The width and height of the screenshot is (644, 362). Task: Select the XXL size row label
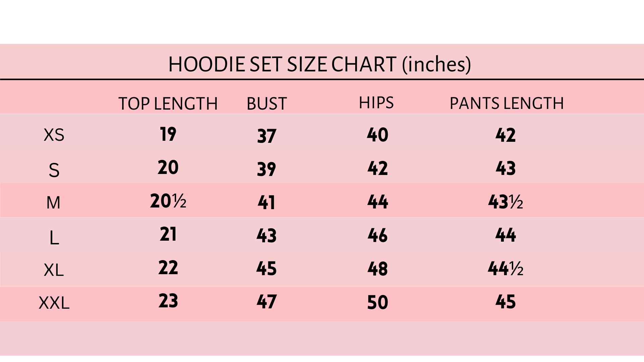click(x=54, y=303)
